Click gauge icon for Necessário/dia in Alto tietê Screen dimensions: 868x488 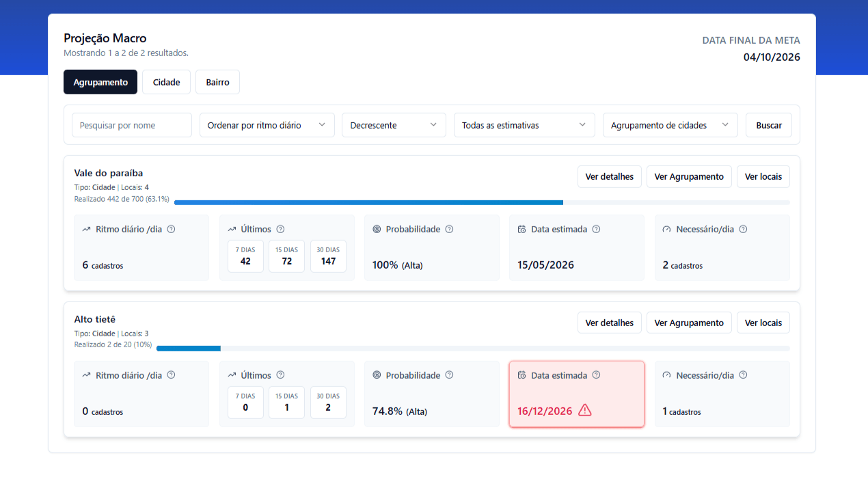click(667, 375)
